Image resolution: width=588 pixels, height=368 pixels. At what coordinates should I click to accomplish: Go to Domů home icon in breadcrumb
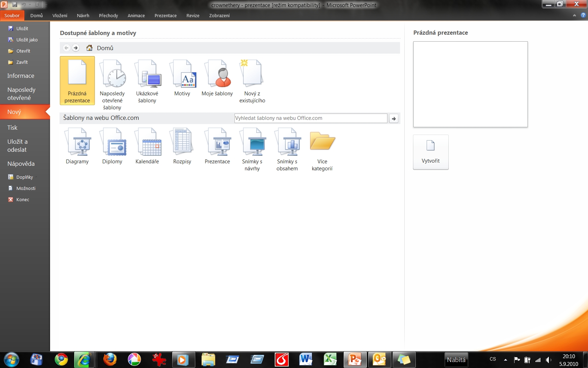90,48
